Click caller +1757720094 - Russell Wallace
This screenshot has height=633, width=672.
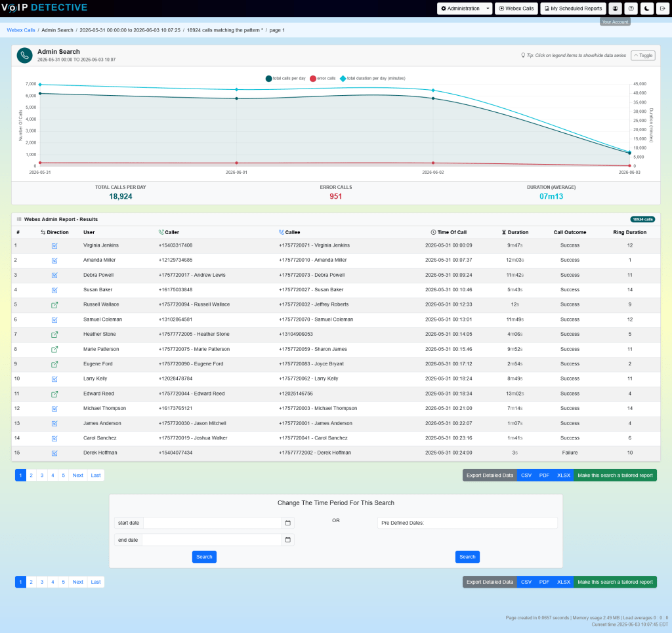194,304
